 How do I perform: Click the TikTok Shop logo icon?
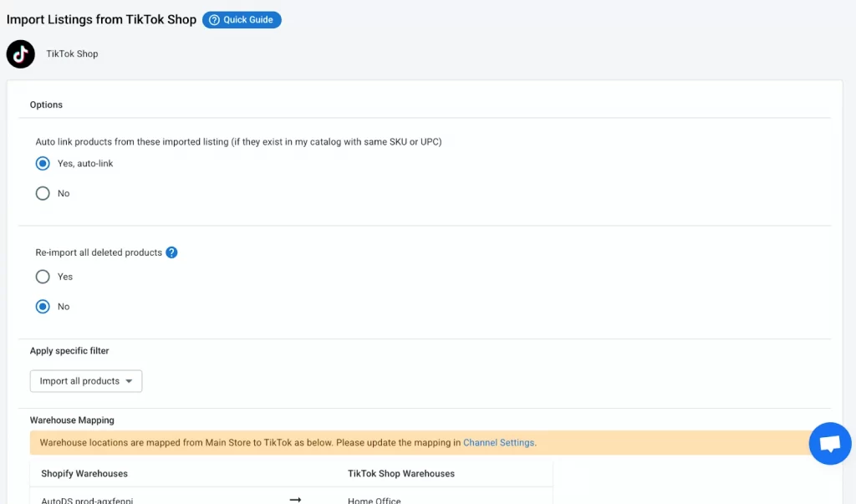click(20, 53)
